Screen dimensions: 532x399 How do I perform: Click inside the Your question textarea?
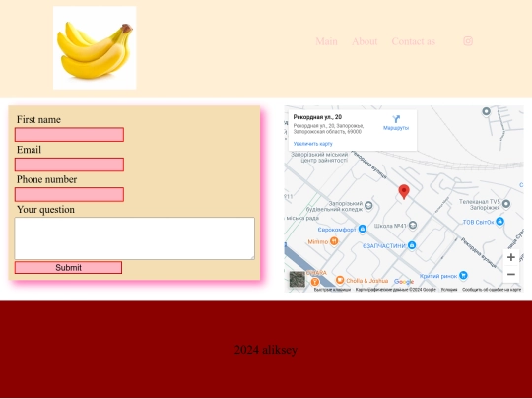point(134,238)
